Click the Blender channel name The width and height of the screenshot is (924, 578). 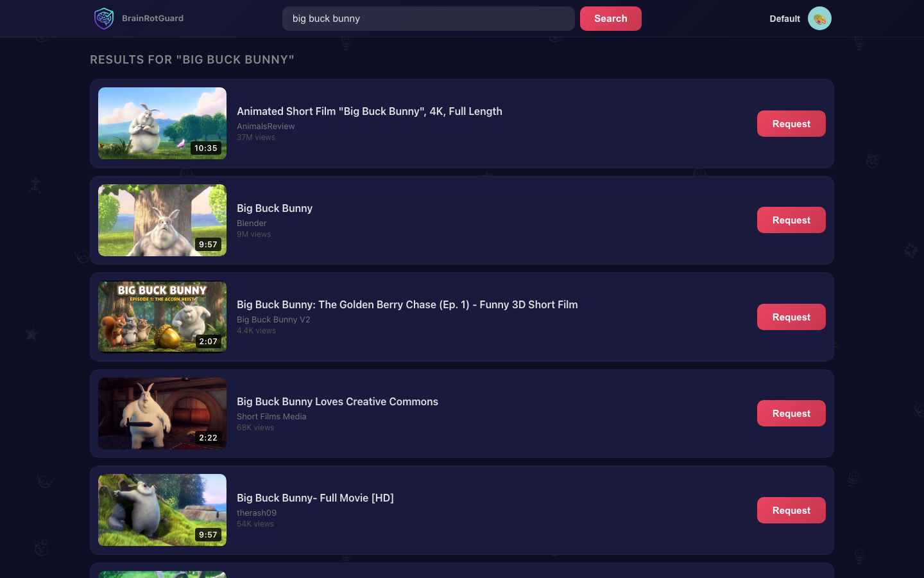pos(252,223)
